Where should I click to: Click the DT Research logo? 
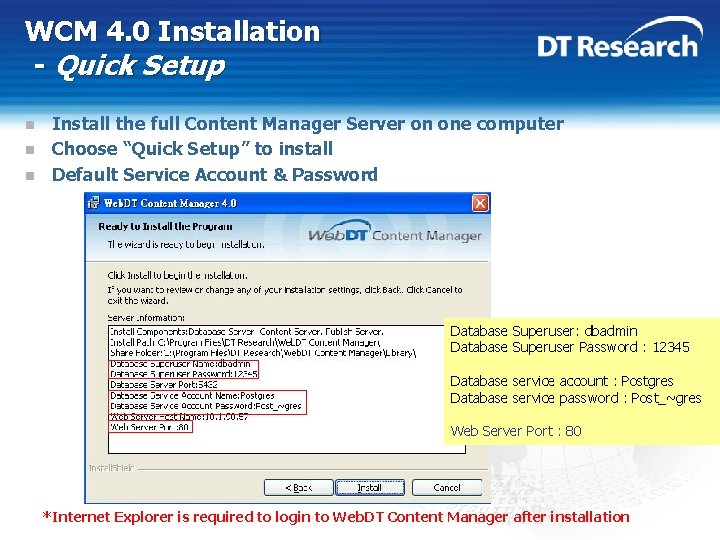tap(619, 39)
